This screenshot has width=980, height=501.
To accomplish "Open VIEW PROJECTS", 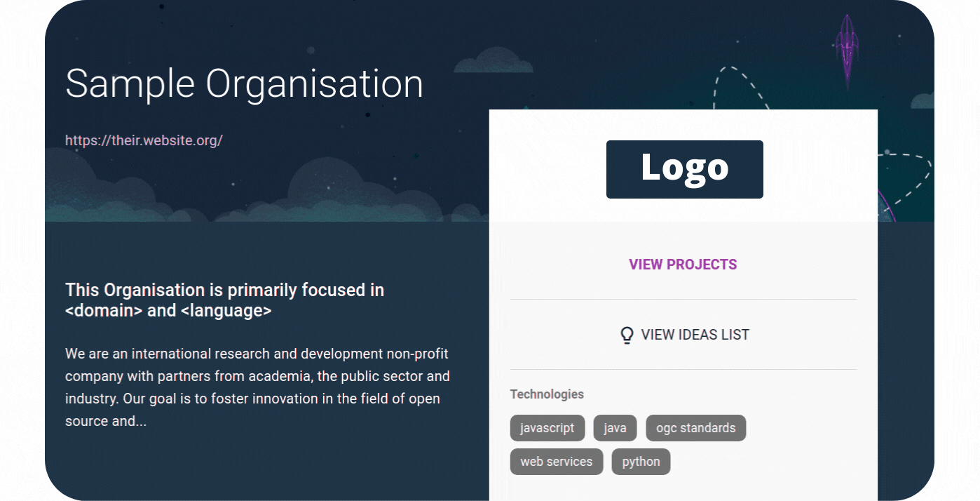I will point(683,265).
